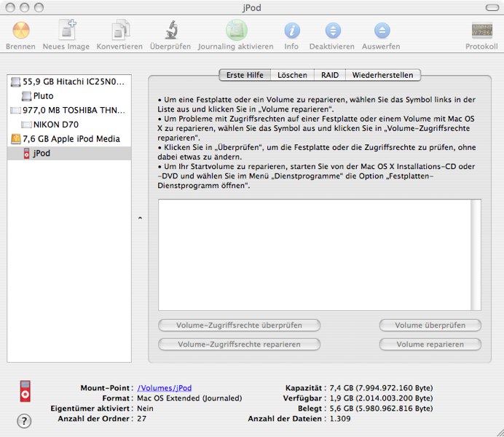
Task: Click the Volume-Zugriffsrechte überprüfen button
Action: point(239,326)
